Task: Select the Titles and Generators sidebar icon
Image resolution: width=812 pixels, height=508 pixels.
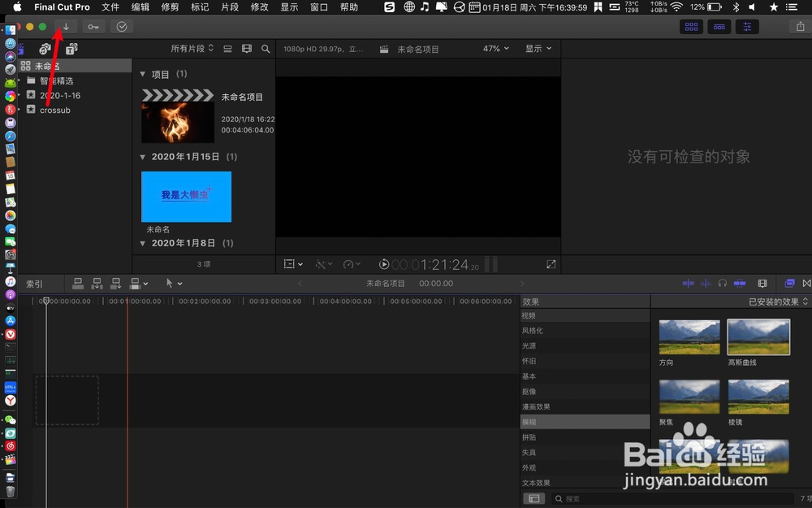Action: [x=70, y=48]
